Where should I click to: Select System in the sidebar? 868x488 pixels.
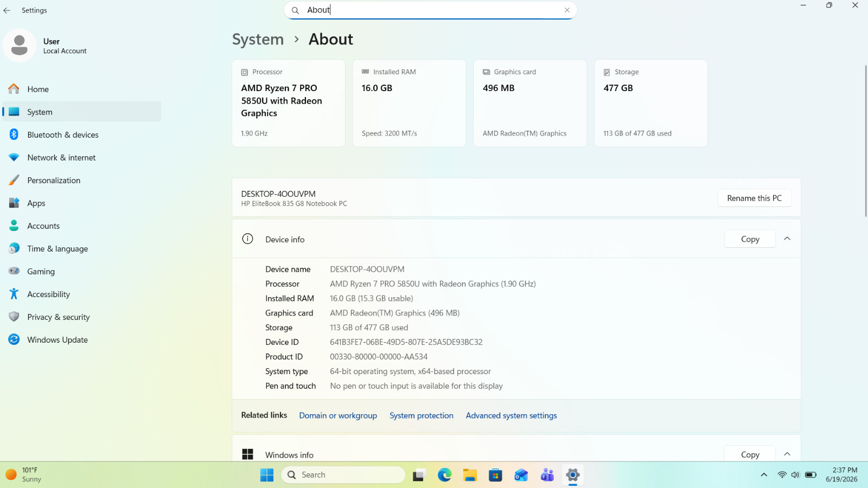tap(82, 112)
